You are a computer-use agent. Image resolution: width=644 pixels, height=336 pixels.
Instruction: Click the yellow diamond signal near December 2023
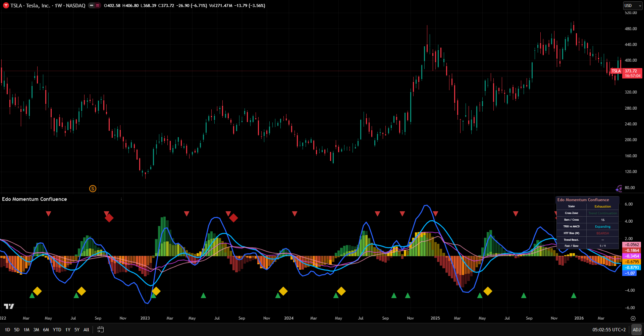click(283, 291)
